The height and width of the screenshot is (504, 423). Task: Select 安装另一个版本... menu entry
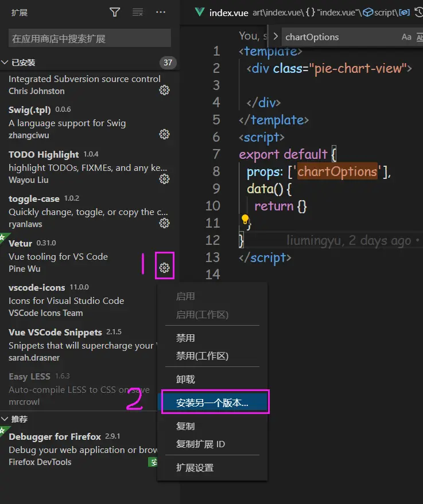212,403
